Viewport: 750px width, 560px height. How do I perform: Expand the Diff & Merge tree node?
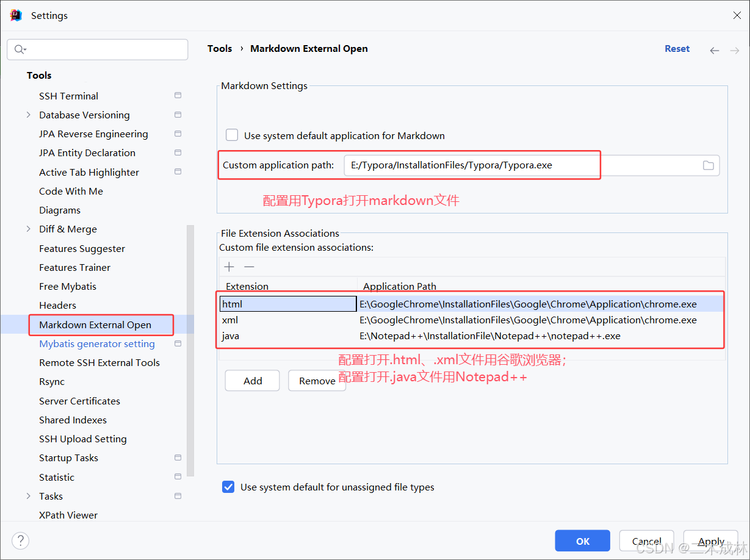tap(28, 229)
